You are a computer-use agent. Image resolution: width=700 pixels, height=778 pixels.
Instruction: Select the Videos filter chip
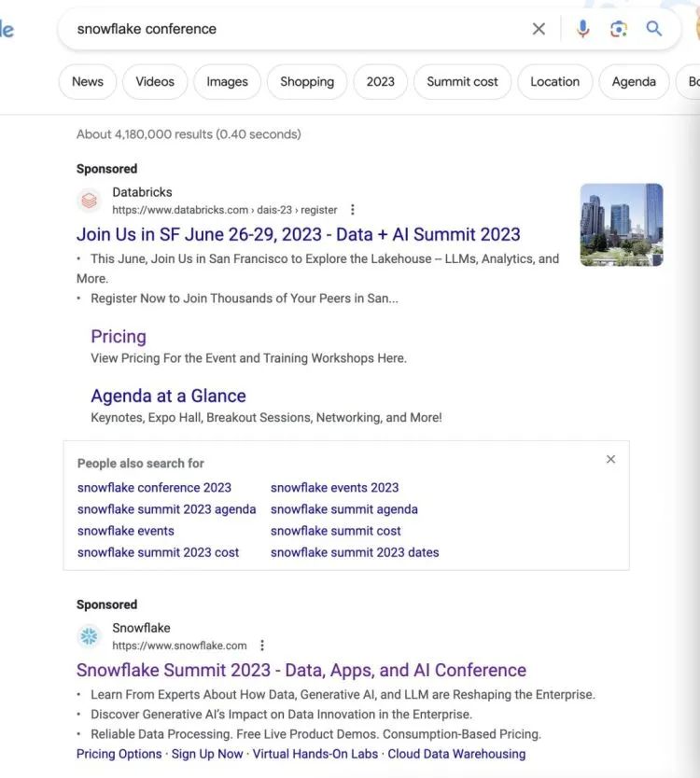(155, 82)
